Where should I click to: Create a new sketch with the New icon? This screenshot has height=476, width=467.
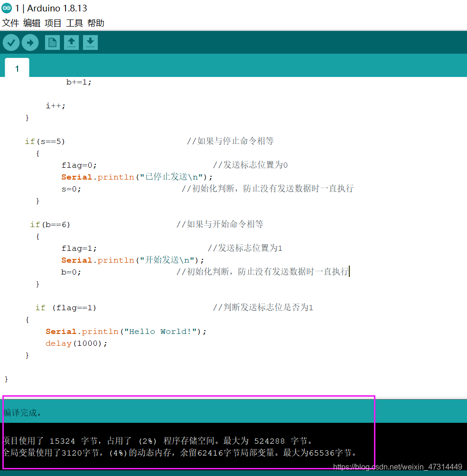[53, 42]
